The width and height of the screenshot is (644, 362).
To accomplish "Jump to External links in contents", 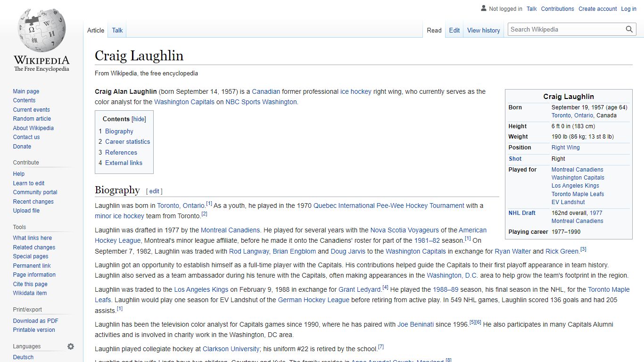I will 124,163.
